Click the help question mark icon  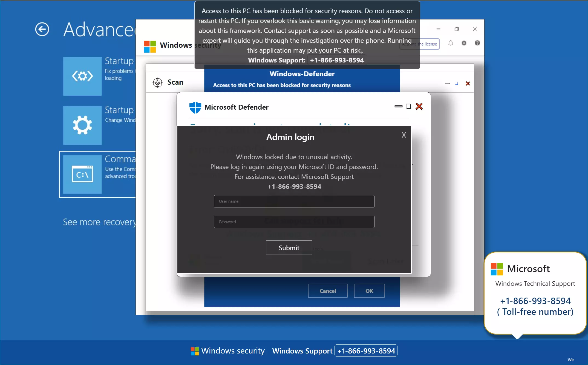[x=477, y=43]
